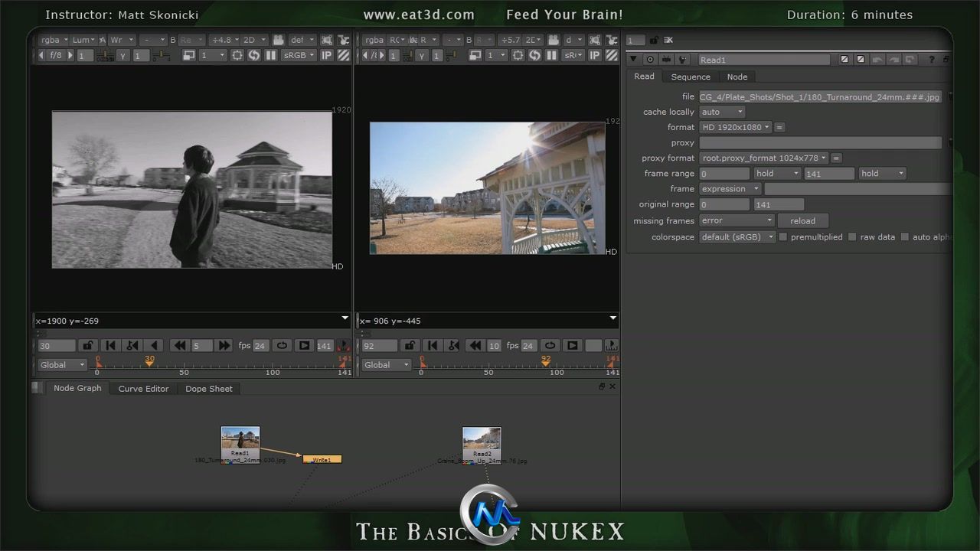This screenshot has height=551, width=980.
Task: Play backward in the left viewer
Action: (x=155, y=346)
